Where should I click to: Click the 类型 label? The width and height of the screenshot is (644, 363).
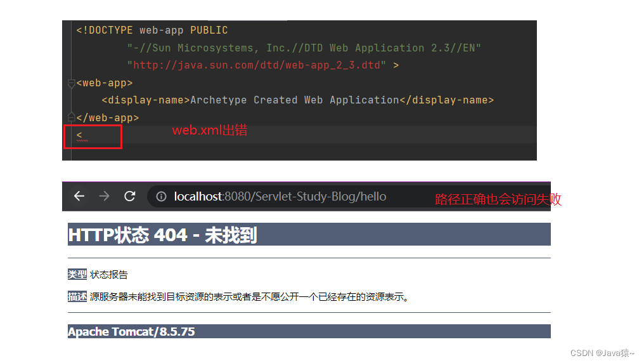[x=77, y=274]
